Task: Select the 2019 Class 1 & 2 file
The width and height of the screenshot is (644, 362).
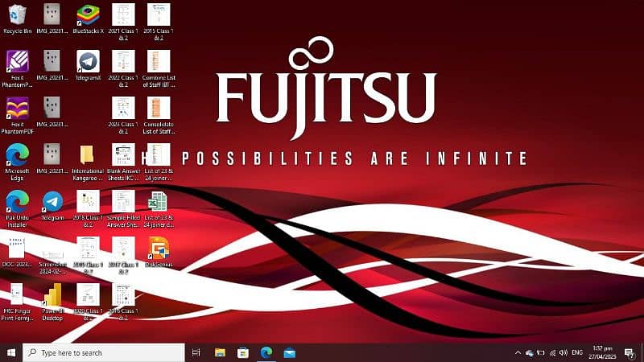Action: [88, 255]
